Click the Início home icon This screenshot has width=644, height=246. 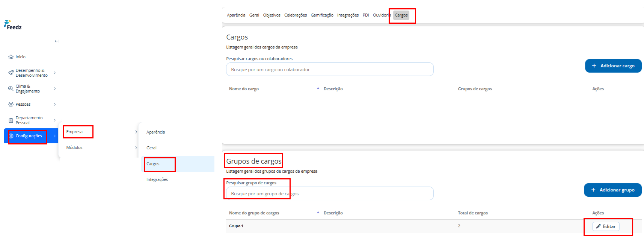click(11, 57)
